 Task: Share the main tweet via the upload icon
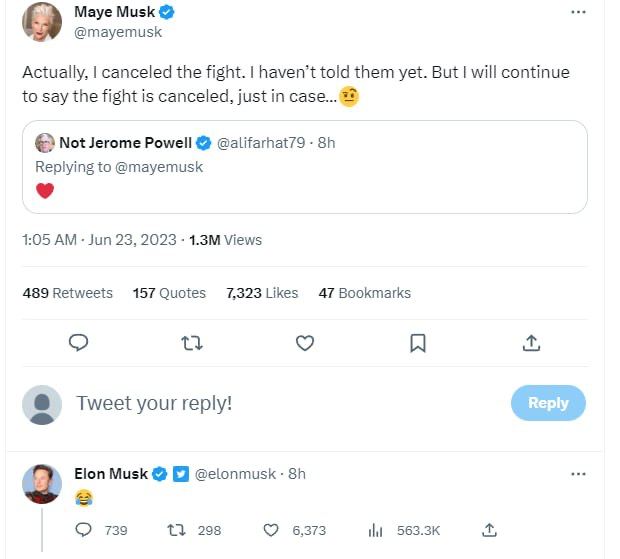pyautogui.click(x=532, y=343)
